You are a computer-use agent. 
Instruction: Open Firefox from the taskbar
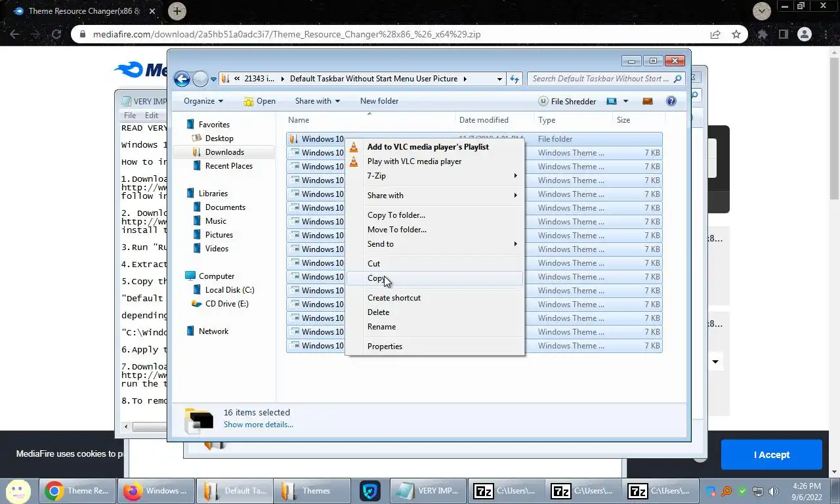156,491
